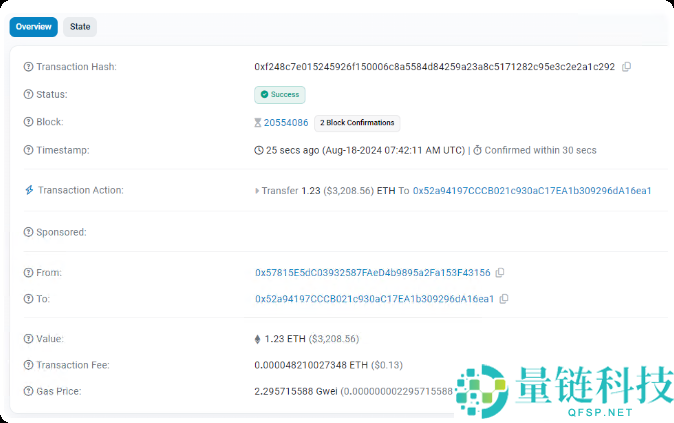
Task: Click the Transaction Fee label
Action: pyautogui.click(x=73, y=365)
